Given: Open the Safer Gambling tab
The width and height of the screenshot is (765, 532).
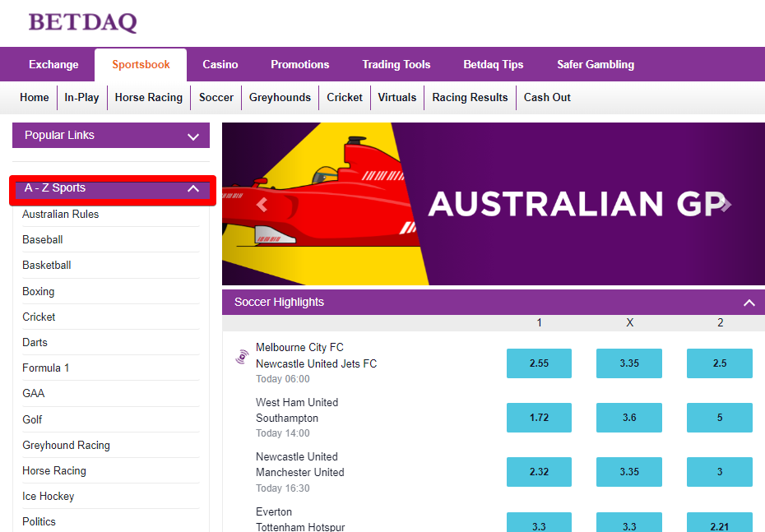Looking at the screenshot, I should click(596, 64).
